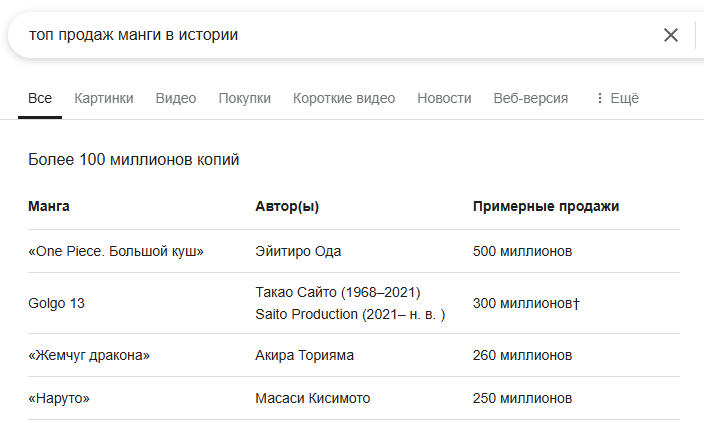The width and height of the screenshot is (704, 426).
Task: Click Такао Сайто (1968–2021) text
Action: 338,293
